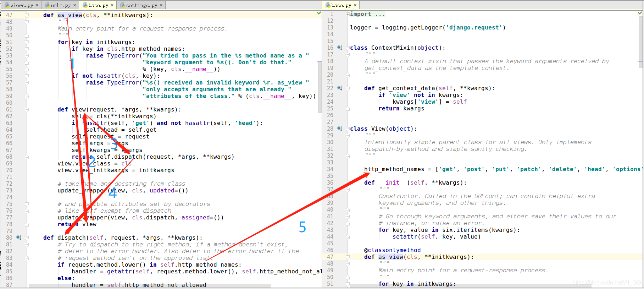Click 'get_context_data' in the def at line 22

[x=406, y=88]
